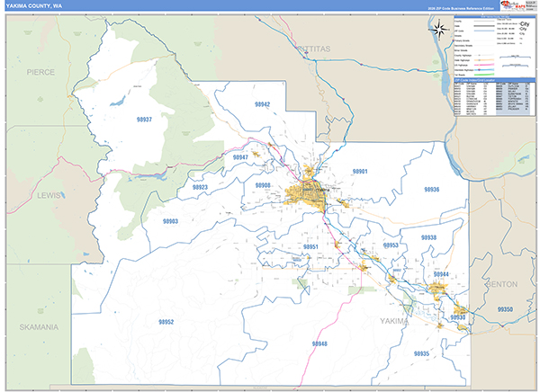Click the green Toll Roads legend line
This screenshot has width=540, height=392.
(484, 75)
